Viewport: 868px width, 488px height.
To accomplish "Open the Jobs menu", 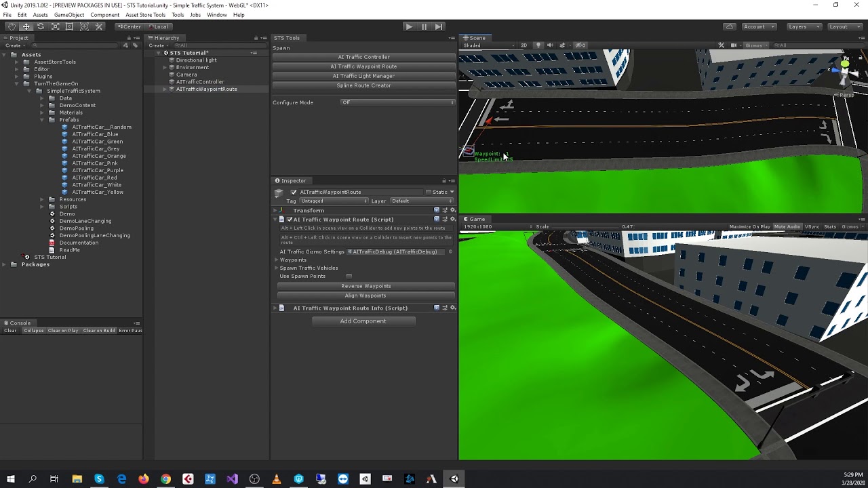I will tap(195, 15).
